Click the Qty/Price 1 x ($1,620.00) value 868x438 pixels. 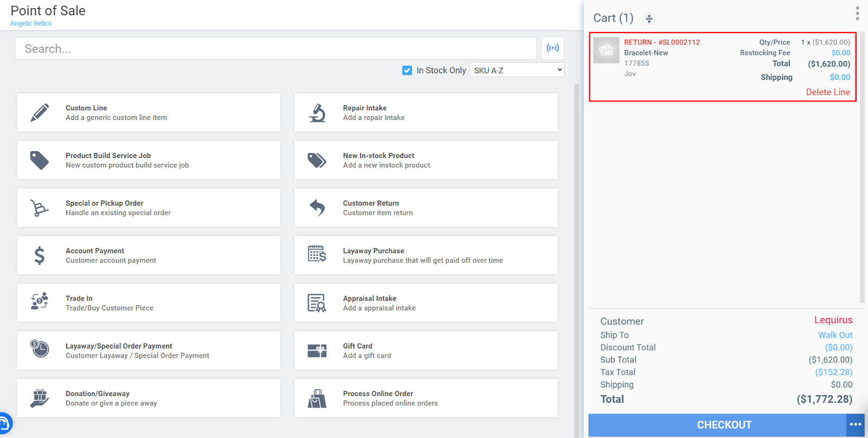825,42
